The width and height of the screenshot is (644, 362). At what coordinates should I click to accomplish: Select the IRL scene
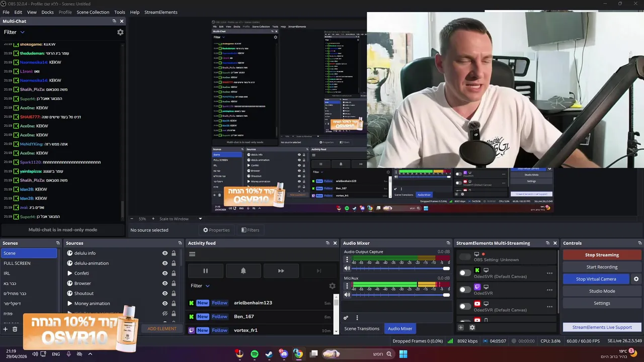(x=29, y=274)
